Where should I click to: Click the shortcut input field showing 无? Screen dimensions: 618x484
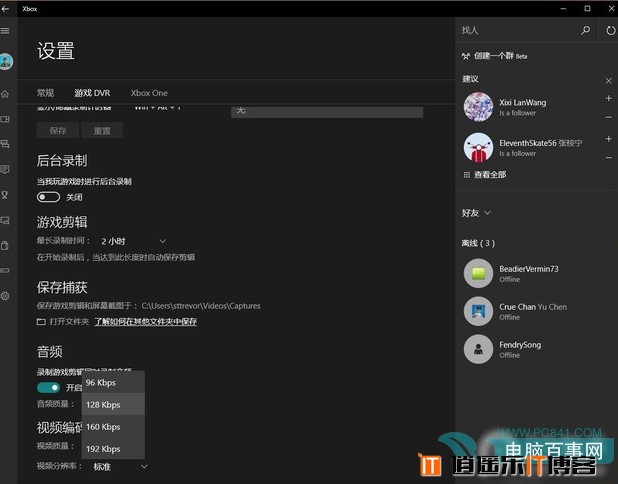[x=327, y=112]
